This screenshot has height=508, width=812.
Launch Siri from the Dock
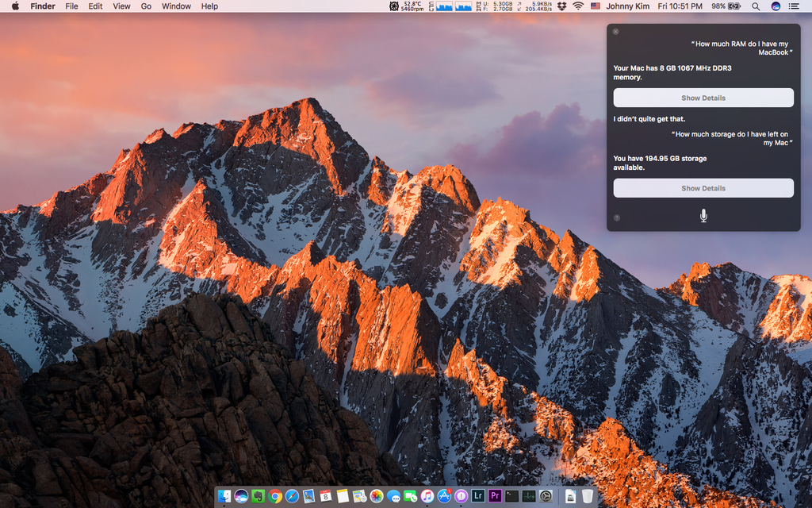pyautogui.click(x=241, y=496)
